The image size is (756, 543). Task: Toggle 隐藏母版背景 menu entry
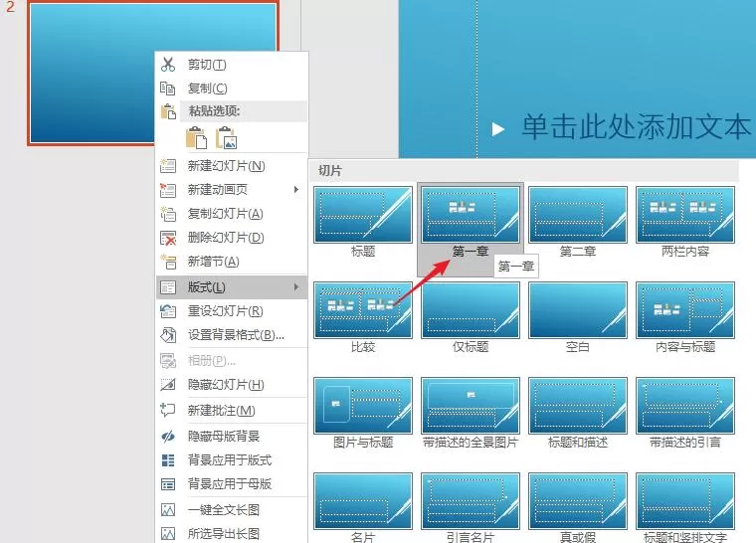(x=232, y=437)
